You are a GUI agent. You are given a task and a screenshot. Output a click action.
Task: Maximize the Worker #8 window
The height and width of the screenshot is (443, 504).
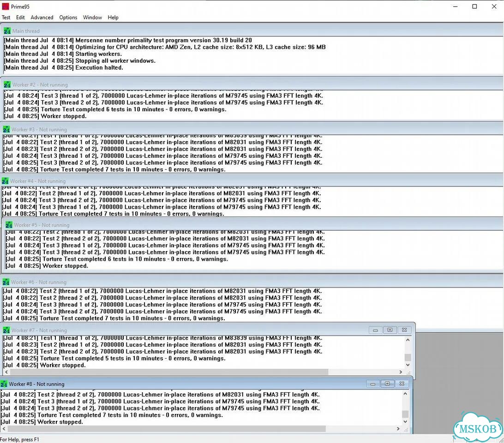tap(387, 383)
